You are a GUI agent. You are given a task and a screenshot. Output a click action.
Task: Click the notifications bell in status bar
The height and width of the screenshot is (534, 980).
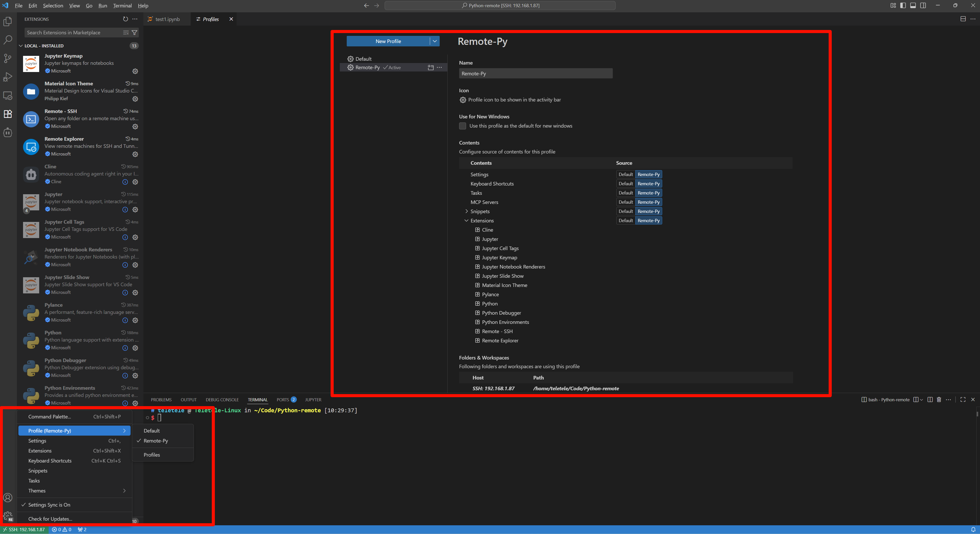[973, 529]
